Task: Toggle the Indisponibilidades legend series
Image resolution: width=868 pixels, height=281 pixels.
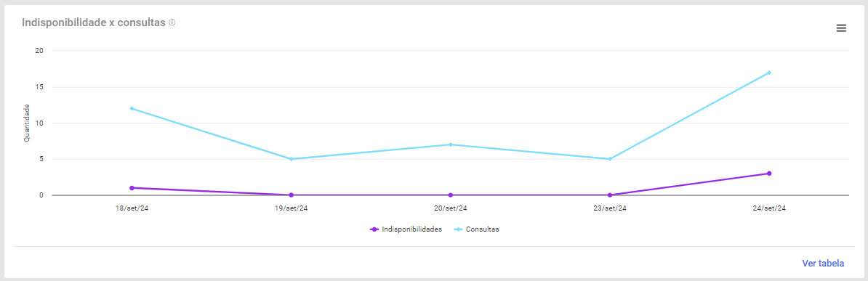Action: point(405,229)
